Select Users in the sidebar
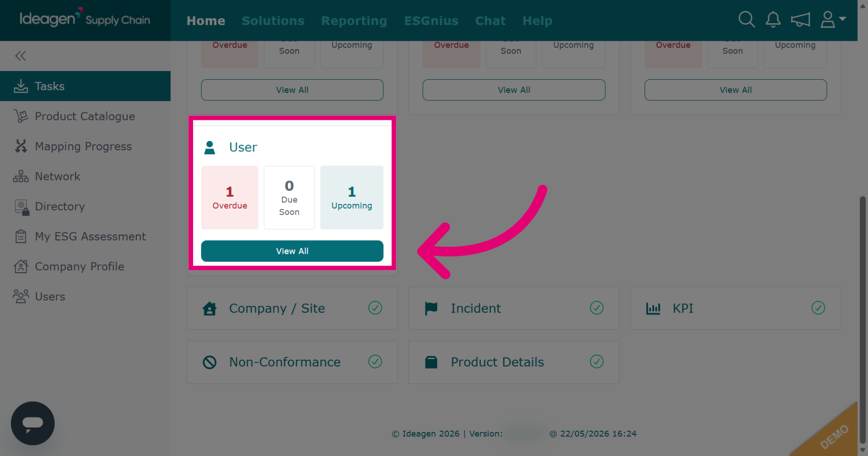This screenshot has height=456, width=868. [x=85, y=296]
